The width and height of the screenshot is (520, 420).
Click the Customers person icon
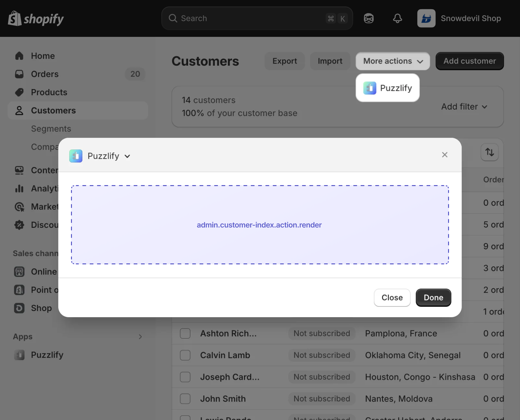19,111
